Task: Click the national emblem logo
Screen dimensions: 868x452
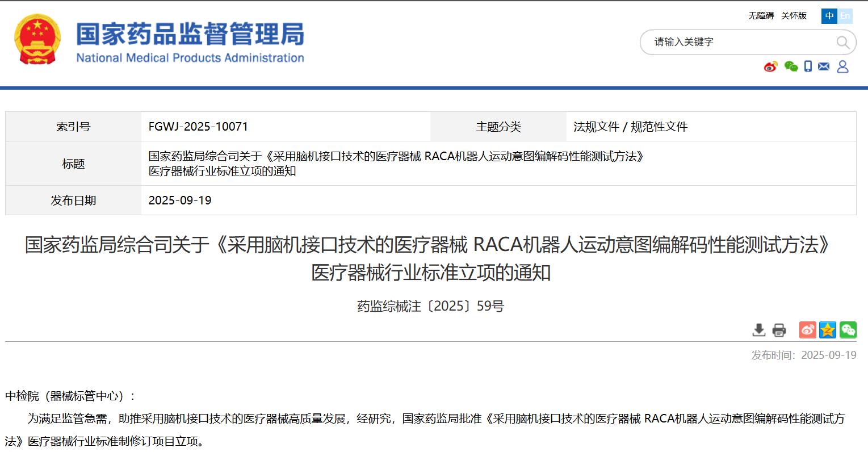Action: 37,40
